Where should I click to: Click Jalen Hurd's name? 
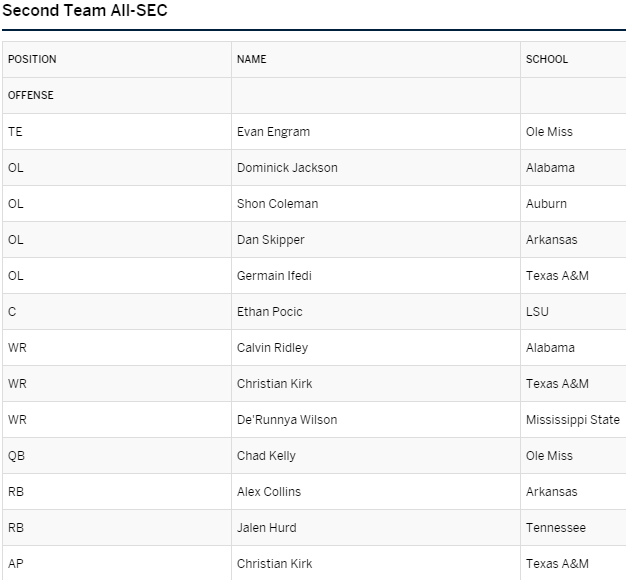pyautogui.click(x=266, y=527)
